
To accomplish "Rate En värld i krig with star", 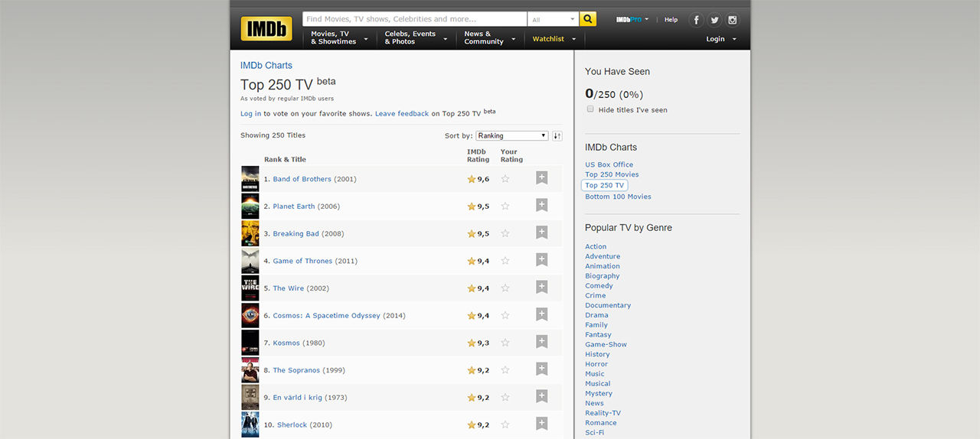I will coord(505,397).
